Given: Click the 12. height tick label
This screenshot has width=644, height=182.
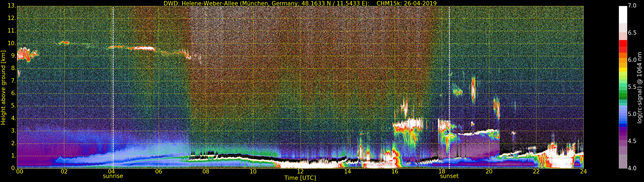Looking at the screenshot, I should tap(12, 18).
